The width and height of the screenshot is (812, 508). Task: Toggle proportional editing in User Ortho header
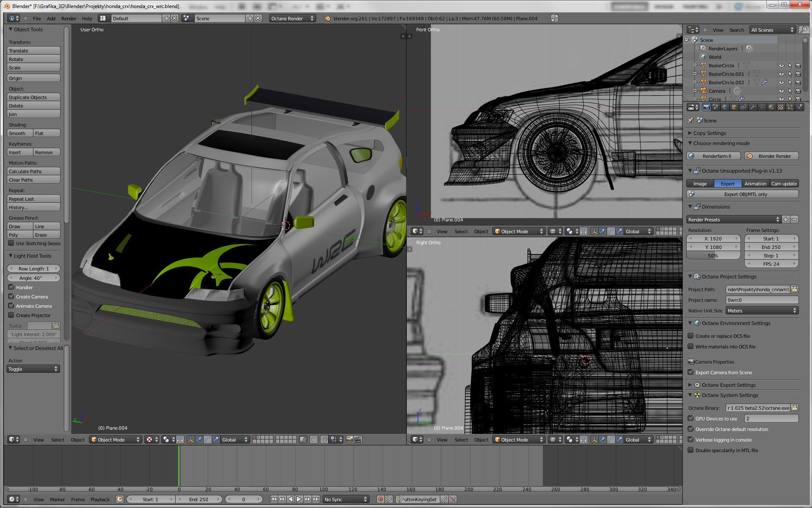314,440
